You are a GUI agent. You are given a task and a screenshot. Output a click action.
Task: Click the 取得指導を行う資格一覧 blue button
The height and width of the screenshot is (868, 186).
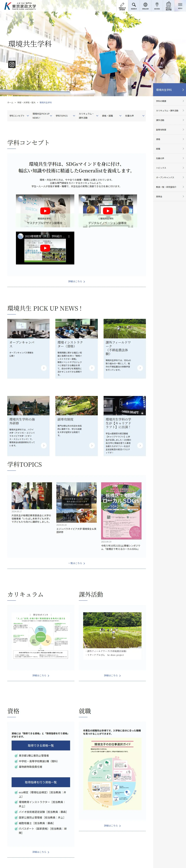pos(41,782)
